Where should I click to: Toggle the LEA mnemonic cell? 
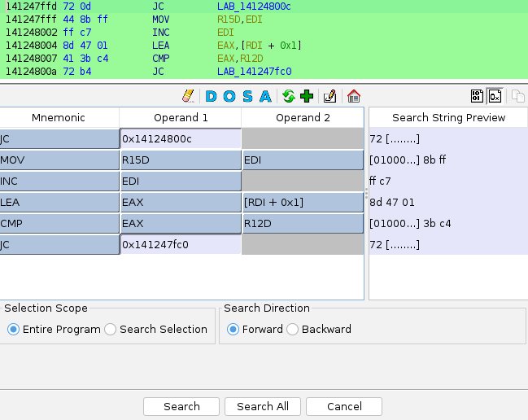click(x=59, y=203)
